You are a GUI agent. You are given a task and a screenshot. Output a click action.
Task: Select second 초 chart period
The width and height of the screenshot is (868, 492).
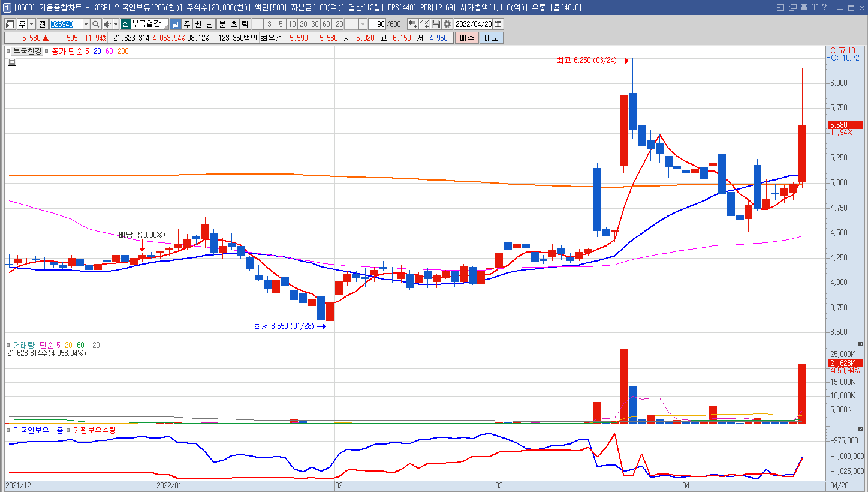(x=233, y=24)
